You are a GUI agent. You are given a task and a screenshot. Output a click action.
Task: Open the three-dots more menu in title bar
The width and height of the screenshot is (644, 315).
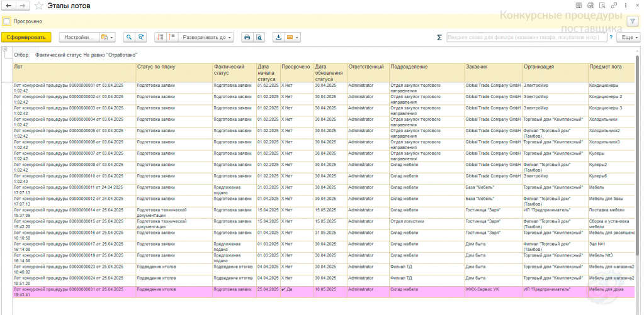click(x=625, y=6)
